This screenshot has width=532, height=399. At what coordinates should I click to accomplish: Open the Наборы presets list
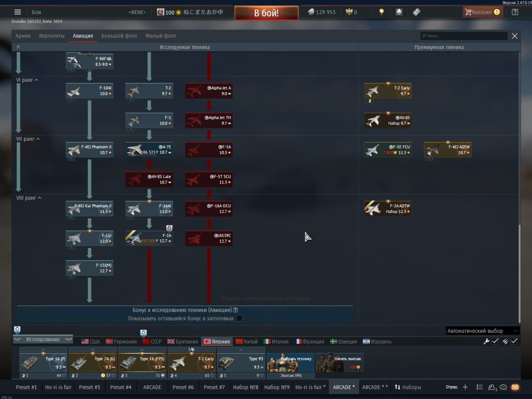[408, 387]
